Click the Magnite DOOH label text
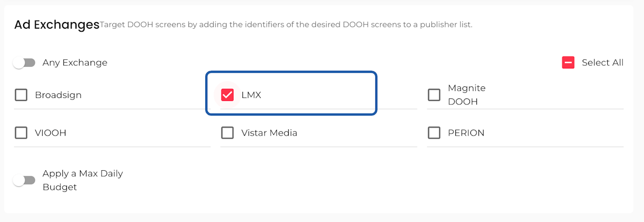The image size is (644, 222). pos(466,95)
